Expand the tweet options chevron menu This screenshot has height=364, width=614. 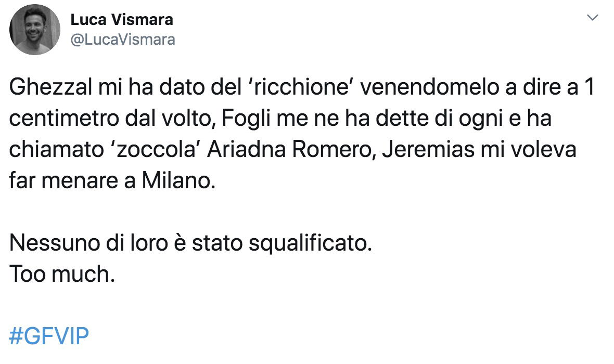pos(593,18)
